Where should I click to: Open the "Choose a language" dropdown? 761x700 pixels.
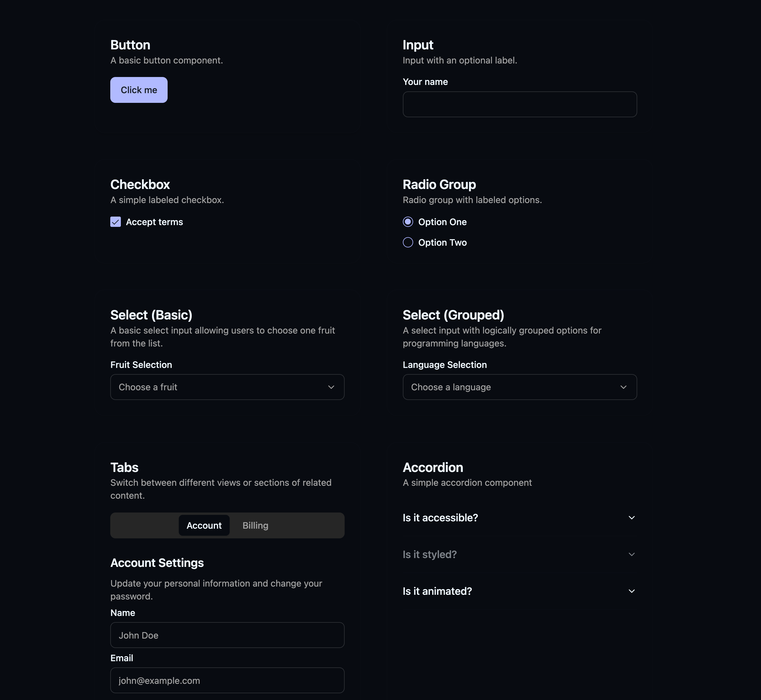coord(519,387)
